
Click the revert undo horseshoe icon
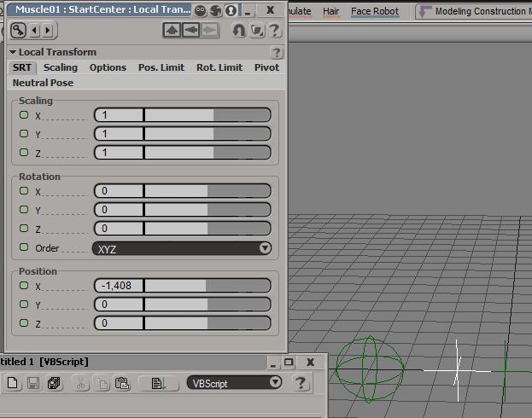pyautogui.click(x=239, y=31)
